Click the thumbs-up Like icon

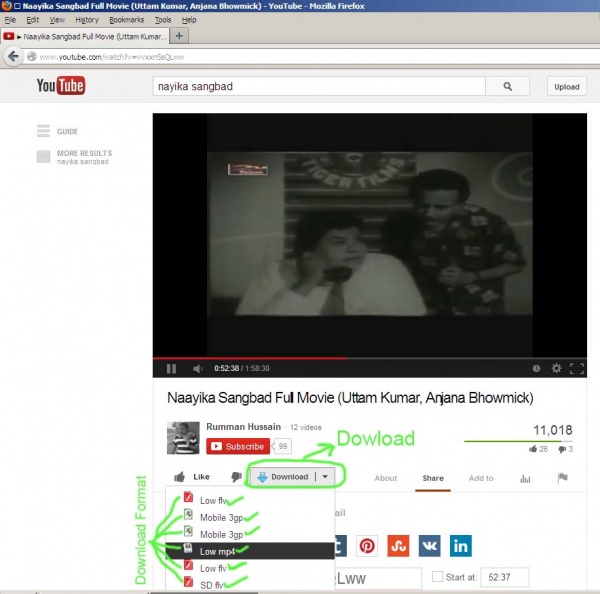[x=179, y=477]
